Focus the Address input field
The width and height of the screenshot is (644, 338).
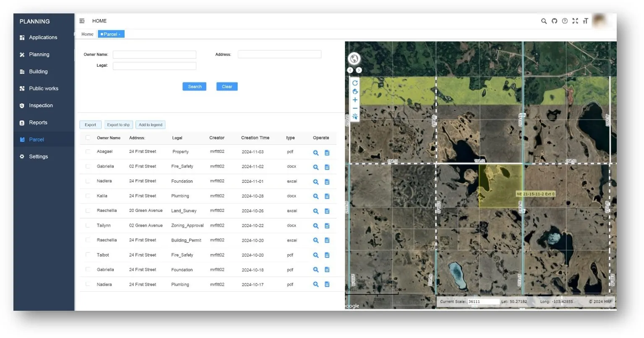click(279, 54)
